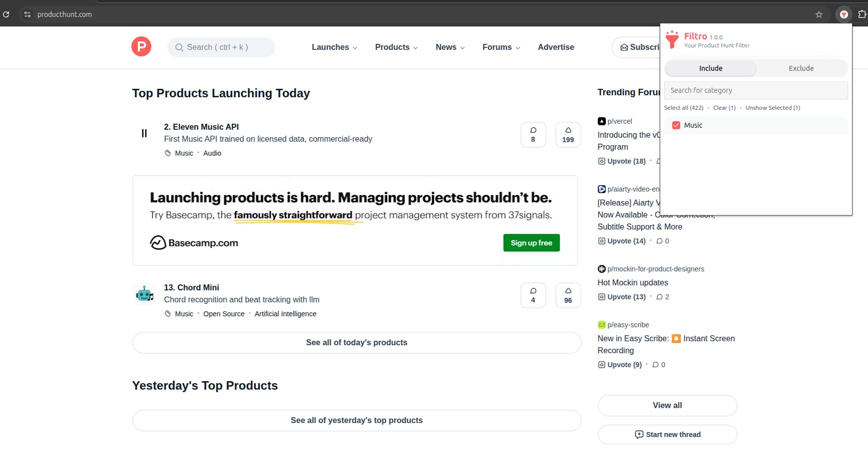Open the Hot Mockin updates thread
This screenshot has width=868, height=457.
pos(633,283)
